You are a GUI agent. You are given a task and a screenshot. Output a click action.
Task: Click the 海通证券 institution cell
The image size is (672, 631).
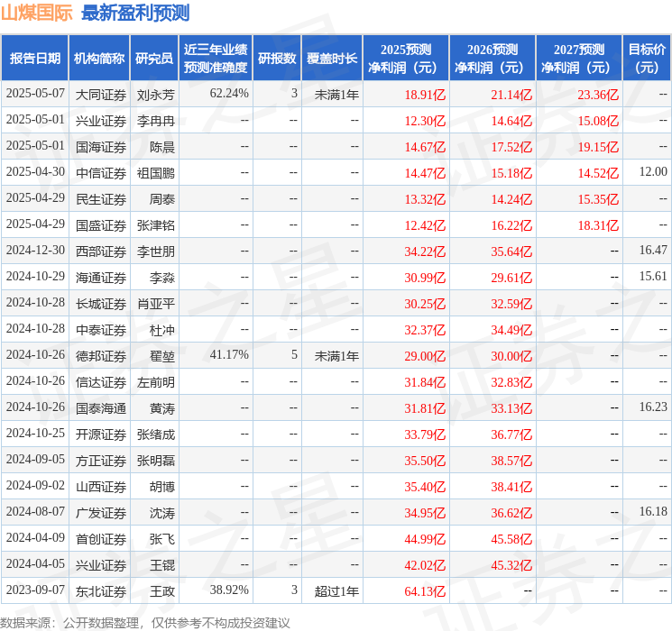tap(101, 278)
